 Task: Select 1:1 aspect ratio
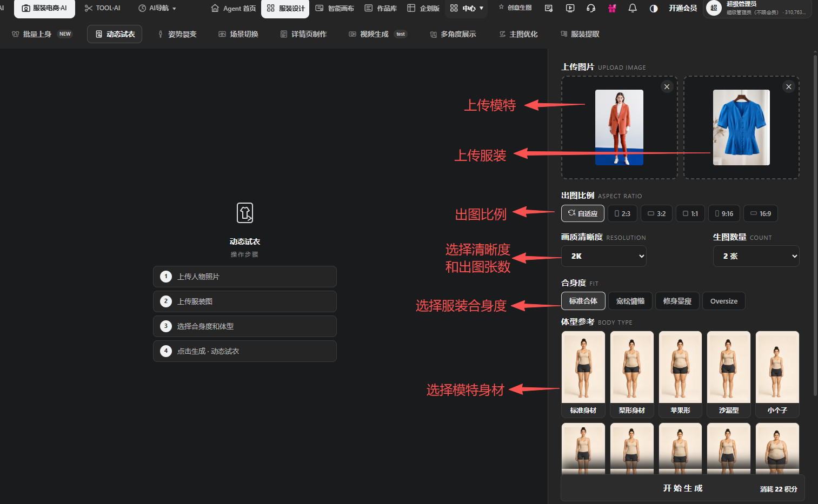coord(690,213)
